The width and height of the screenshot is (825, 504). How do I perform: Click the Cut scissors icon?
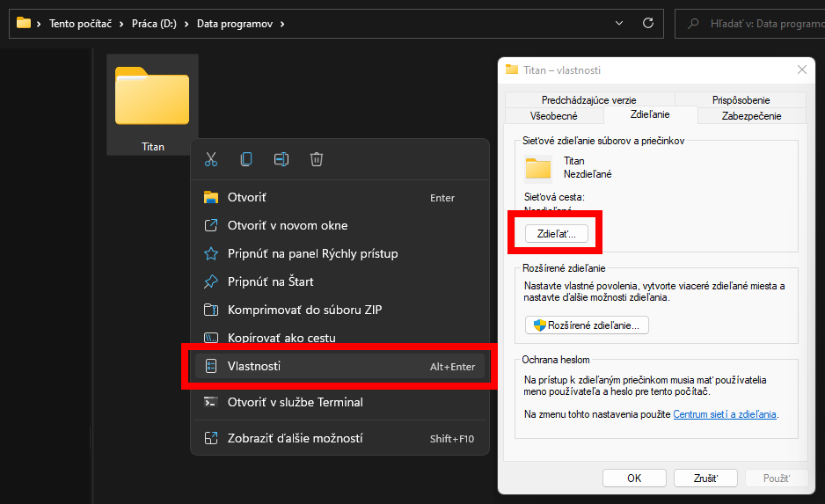211,159
